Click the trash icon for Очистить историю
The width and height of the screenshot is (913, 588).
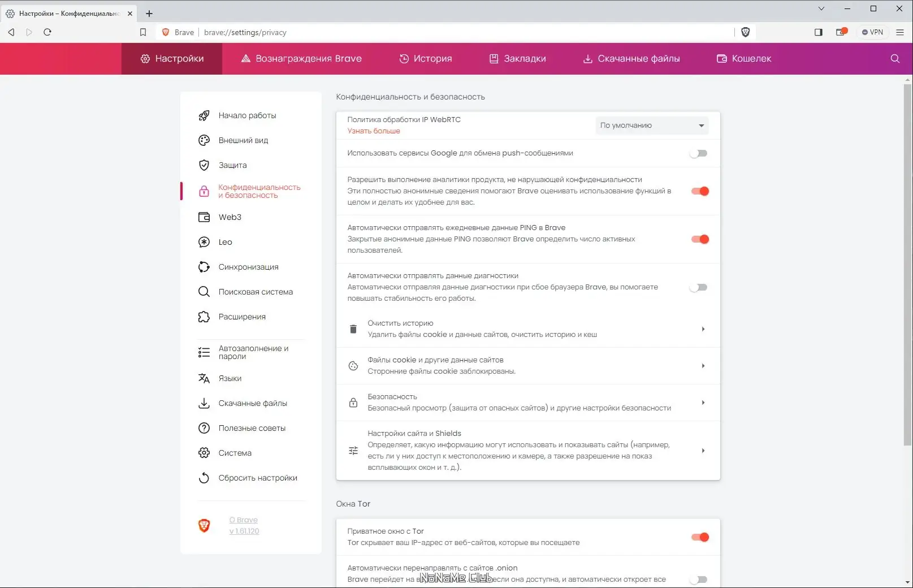click(353, 329)
